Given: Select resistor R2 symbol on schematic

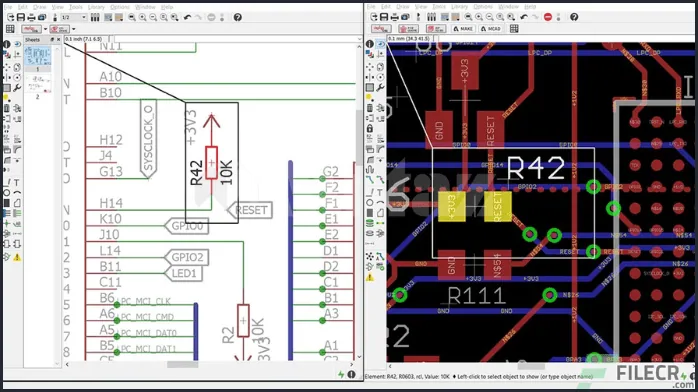Looking at the screenshot, I should click(243, 321).
